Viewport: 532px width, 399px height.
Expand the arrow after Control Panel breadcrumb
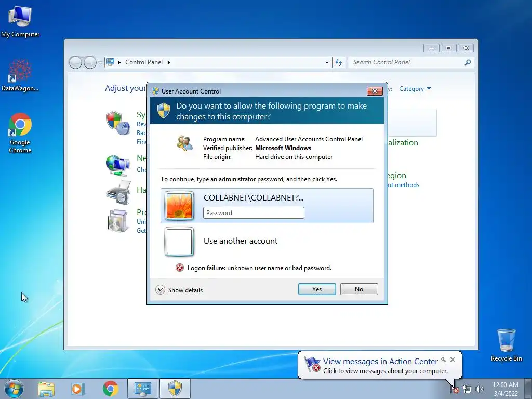point(169,62)
